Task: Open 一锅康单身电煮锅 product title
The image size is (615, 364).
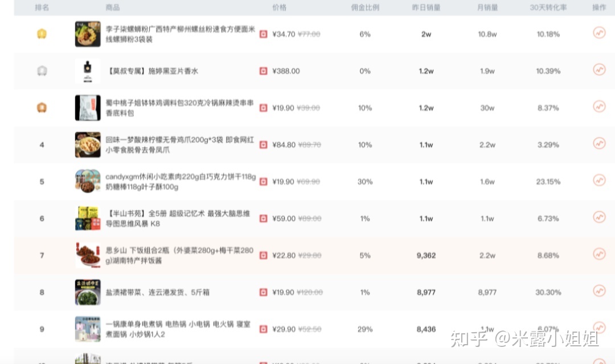Action: point(178,329)
